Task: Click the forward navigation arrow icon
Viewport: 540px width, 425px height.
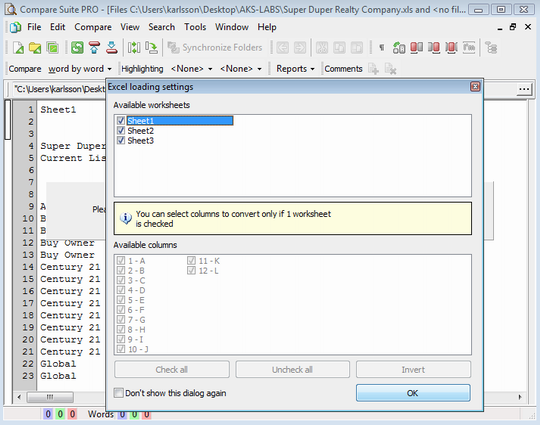Action: (x=300, y=48)
